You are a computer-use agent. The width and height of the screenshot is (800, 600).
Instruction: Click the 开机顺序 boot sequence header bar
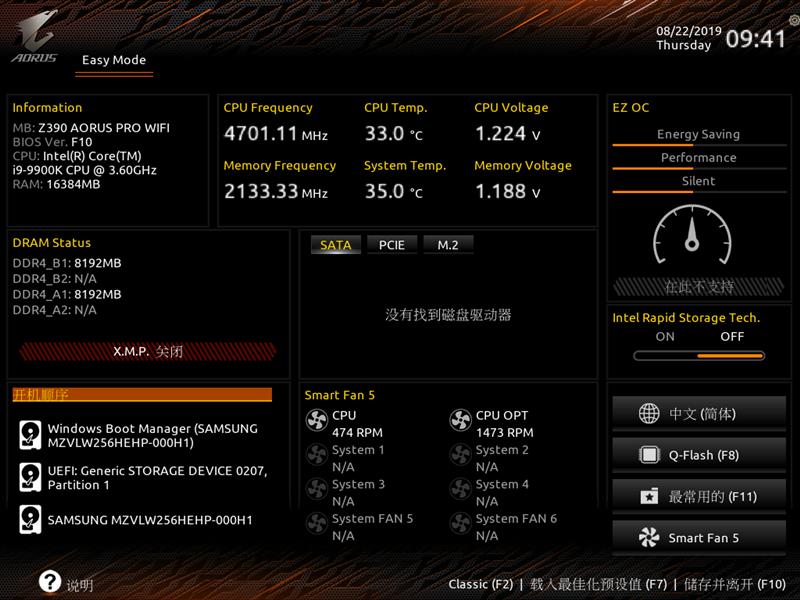click(x=142, y=394)
